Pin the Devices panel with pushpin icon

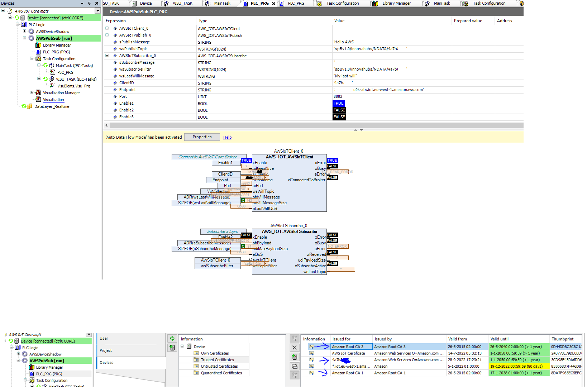[89, 3]
